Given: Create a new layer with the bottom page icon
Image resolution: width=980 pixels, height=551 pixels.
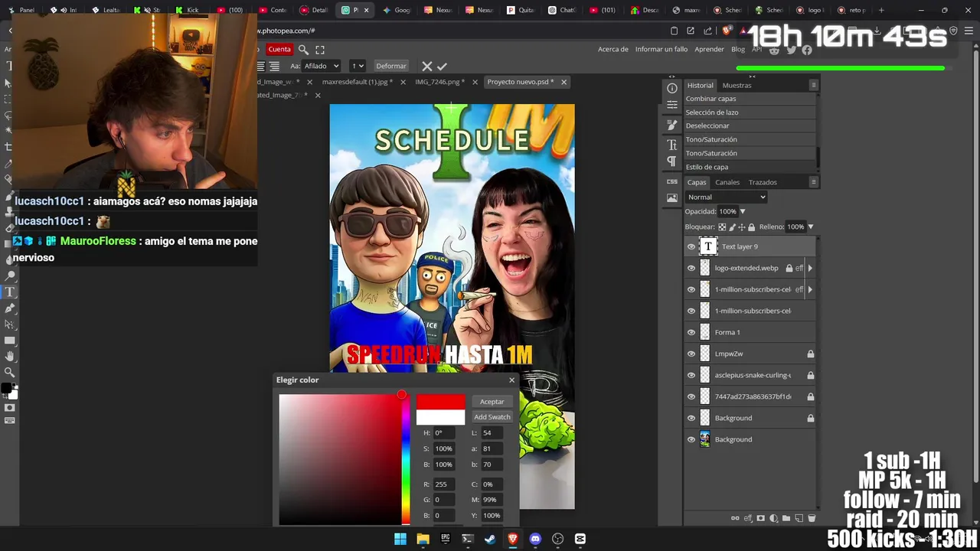Looking at the screenshot, I should click(799, 518).
